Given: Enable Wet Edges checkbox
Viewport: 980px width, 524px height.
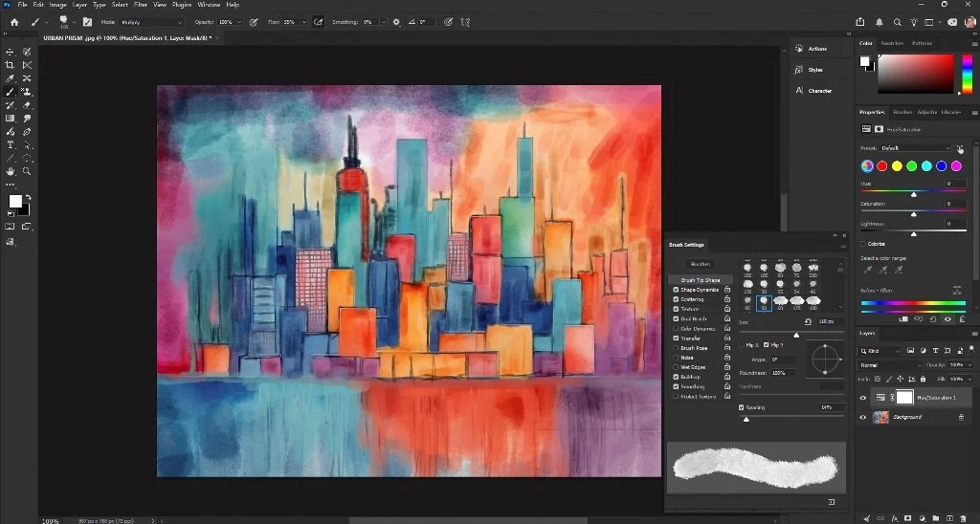Looking at the screenshot, I should point(676,367).
